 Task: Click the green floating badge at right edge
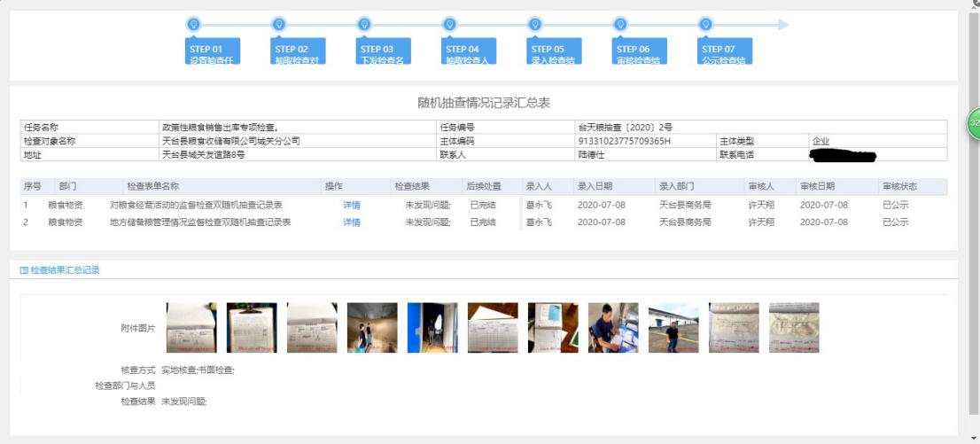point(973,122)
